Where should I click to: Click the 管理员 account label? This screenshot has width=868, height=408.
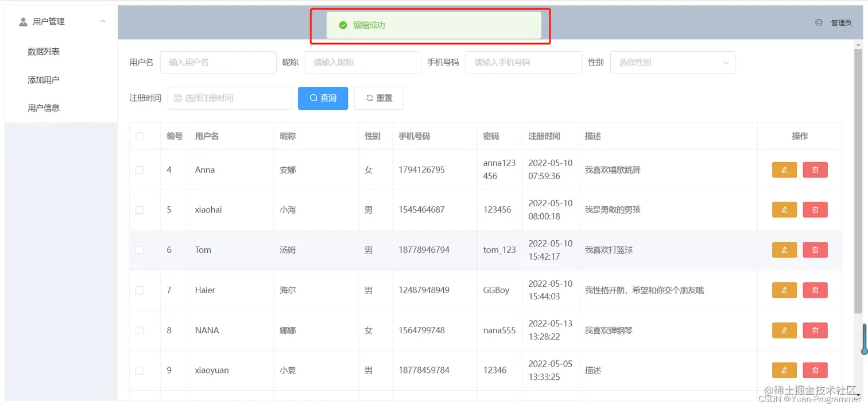tap(841, 23)
